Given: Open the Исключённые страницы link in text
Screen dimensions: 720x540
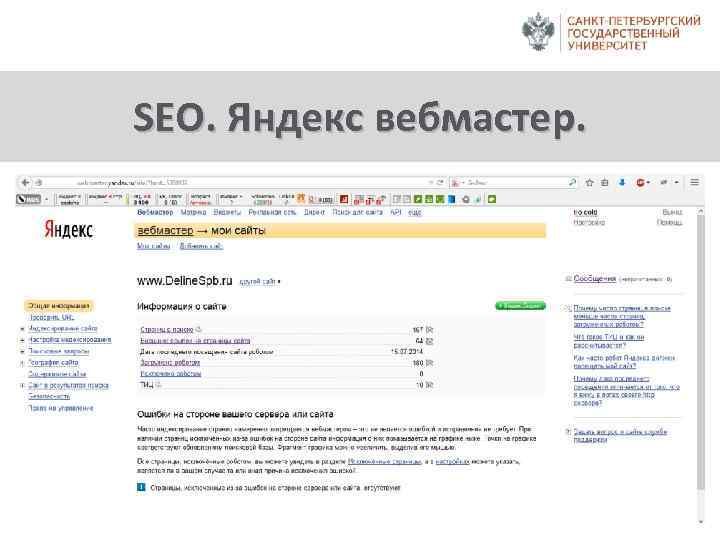Looking at the screenshot, I should click(384, 461).
